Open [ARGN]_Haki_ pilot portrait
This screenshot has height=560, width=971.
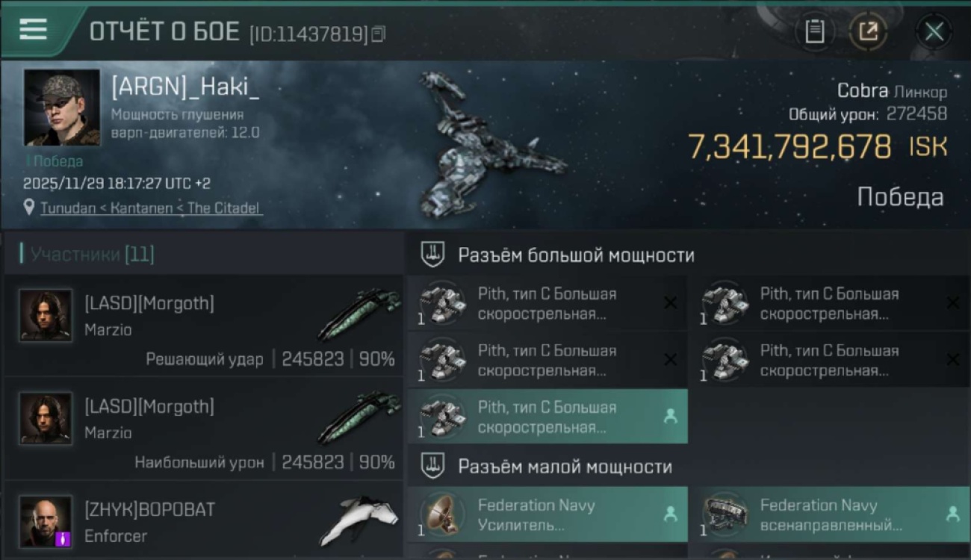coord(61,108)
